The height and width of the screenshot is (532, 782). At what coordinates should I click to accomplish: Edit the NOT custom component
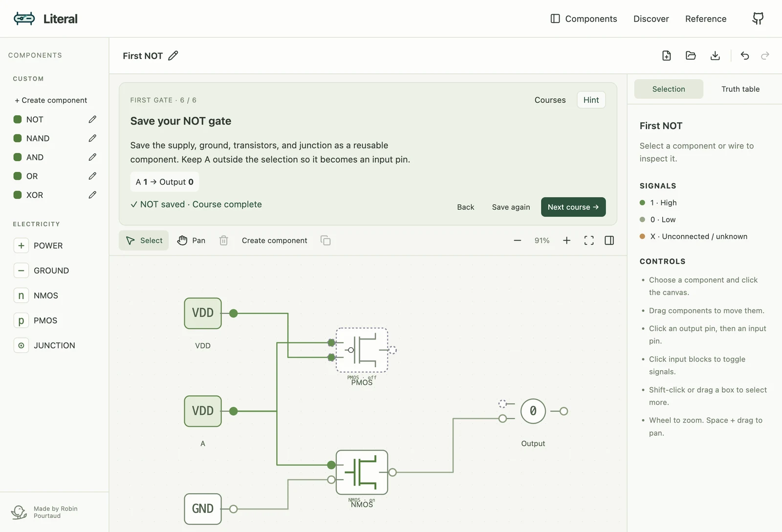click(x=92, y=119)
